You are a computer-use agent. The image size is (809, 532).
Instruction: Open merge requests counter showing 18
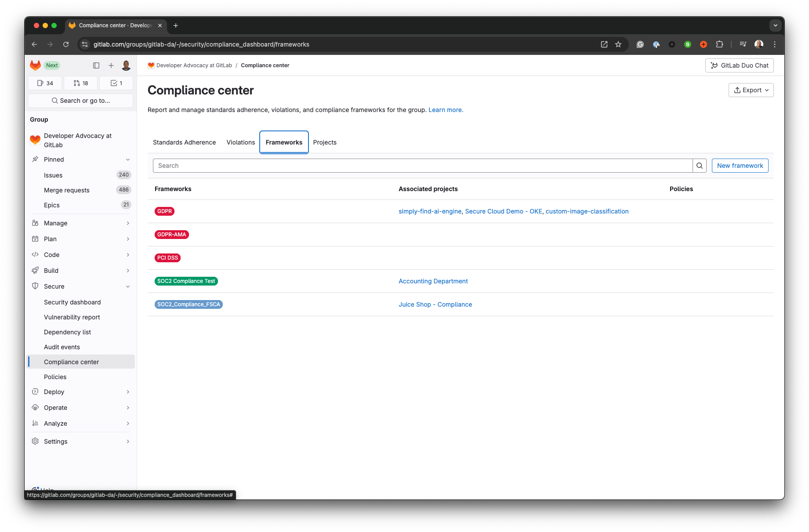tap(81, 83)
